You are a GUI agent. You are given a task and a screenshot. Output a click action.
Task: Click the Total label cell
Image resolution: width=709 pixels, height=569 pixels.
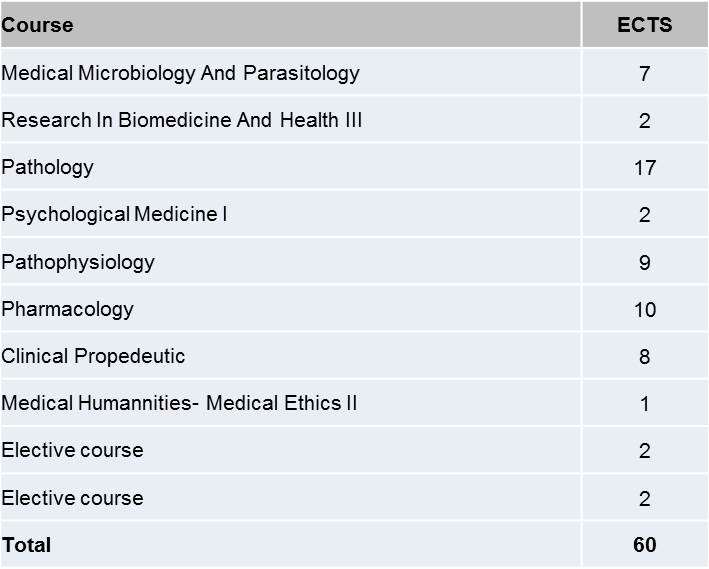(290, 545)
